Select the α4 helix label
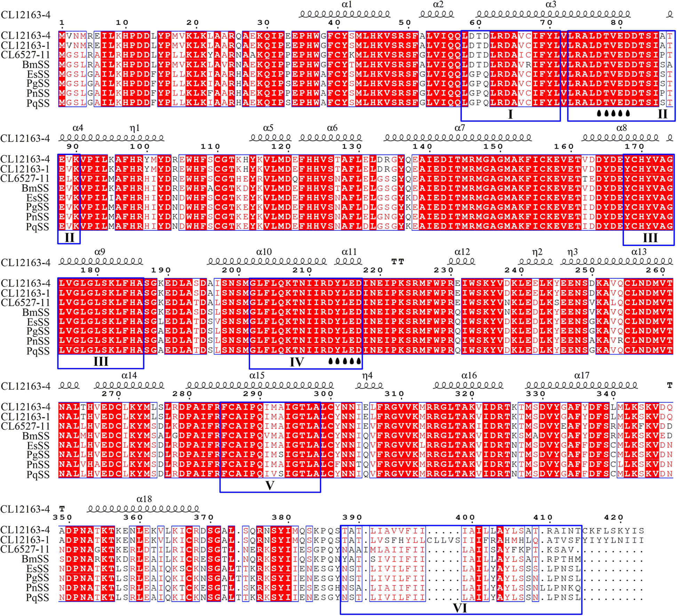Viewport: 677px width, 616px height. pyautogui.click(x=78, y=128)
